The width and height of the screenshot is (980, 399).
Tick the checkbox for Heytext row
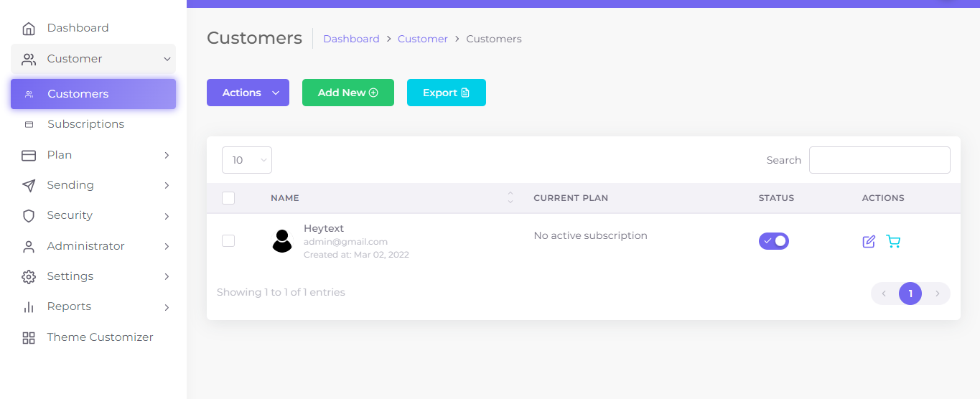[228, 241]
